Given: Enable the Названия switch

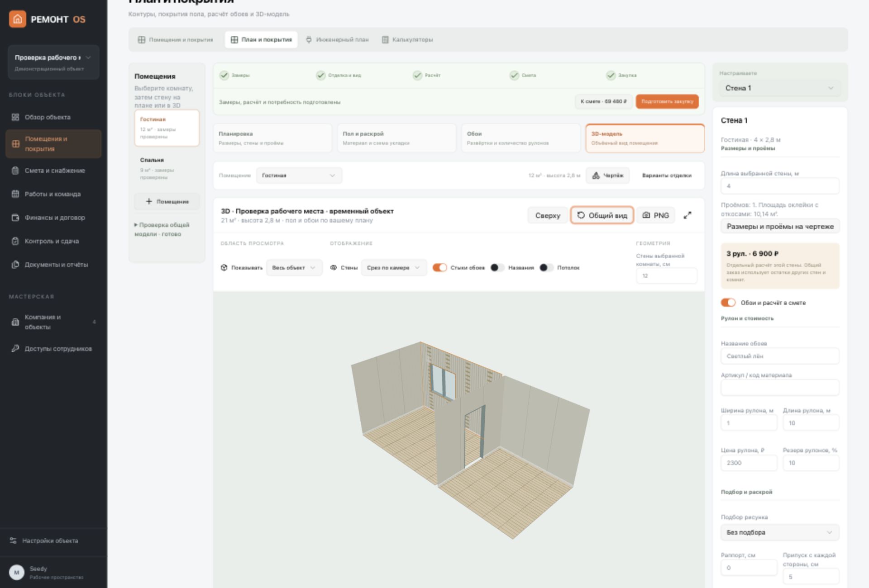Looking at the screenshot, I should 497,268.
